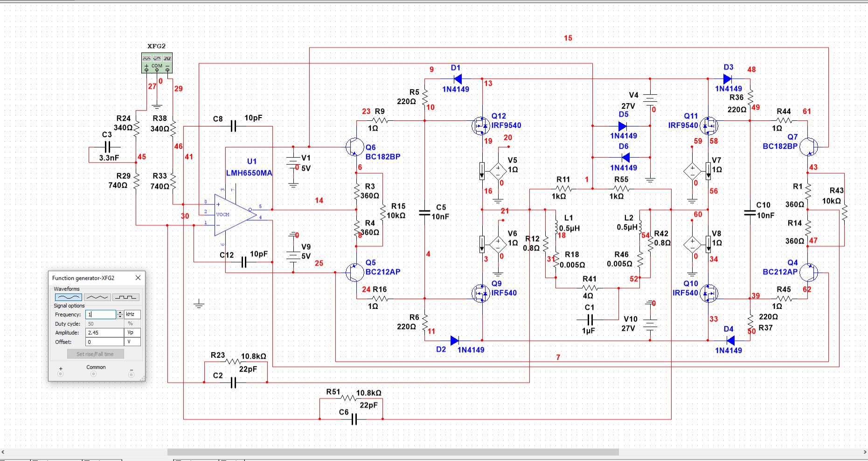868x461 pixels.
Task: Click the net label 21 at output node
Action: coord(505,211)
